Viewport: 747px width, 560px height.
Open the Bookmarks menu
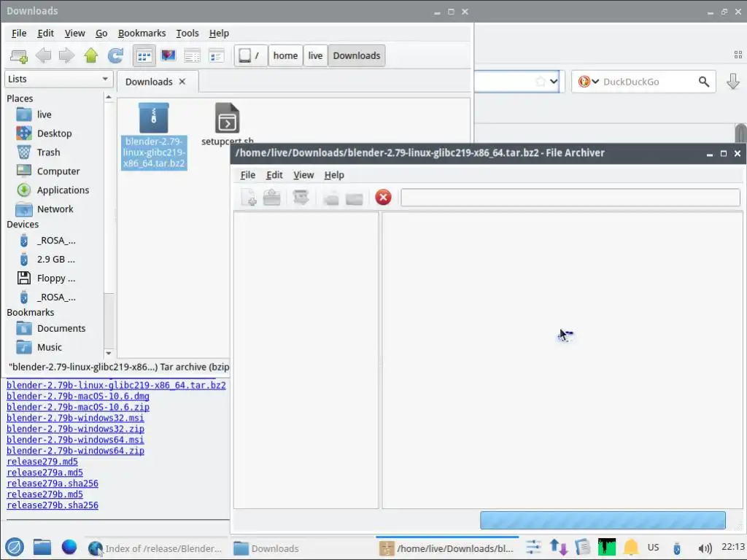click(142, 34)
